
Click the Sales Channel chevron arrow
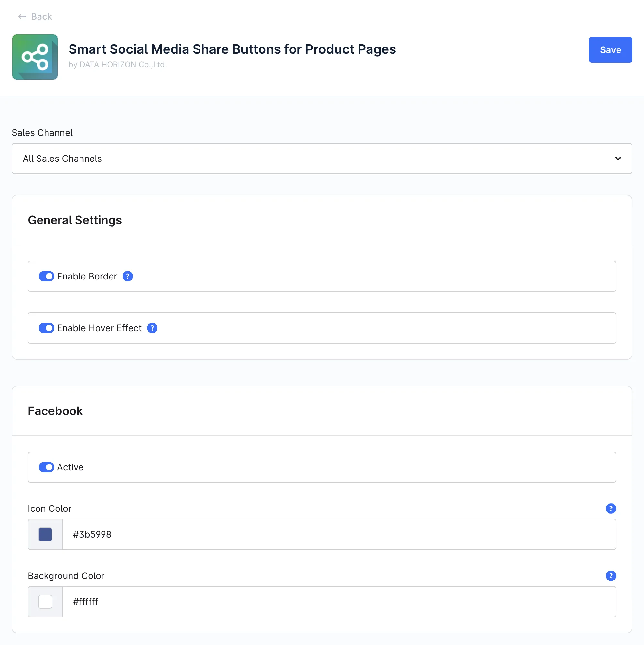click(x=617, y=159)
